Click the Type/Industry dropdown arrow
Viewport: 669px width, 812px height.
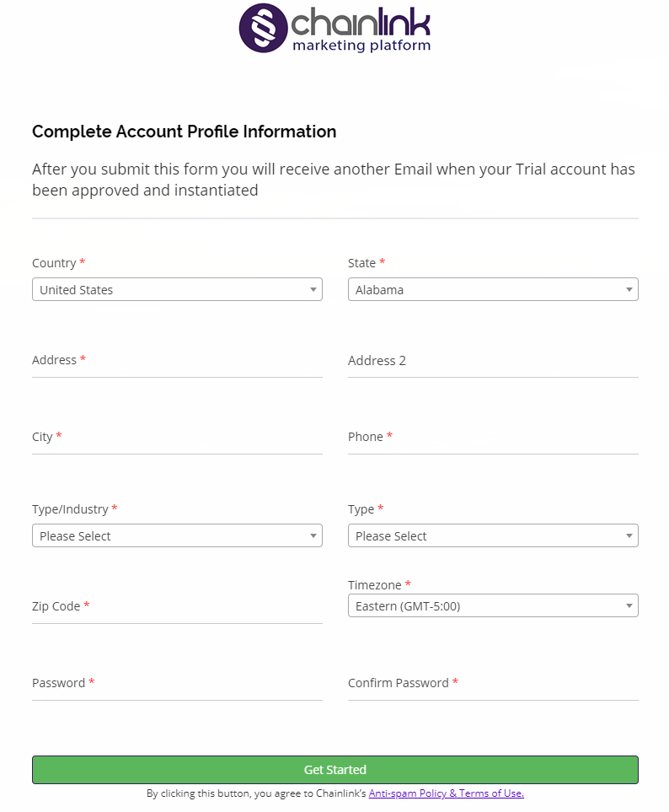click(313, 535)
